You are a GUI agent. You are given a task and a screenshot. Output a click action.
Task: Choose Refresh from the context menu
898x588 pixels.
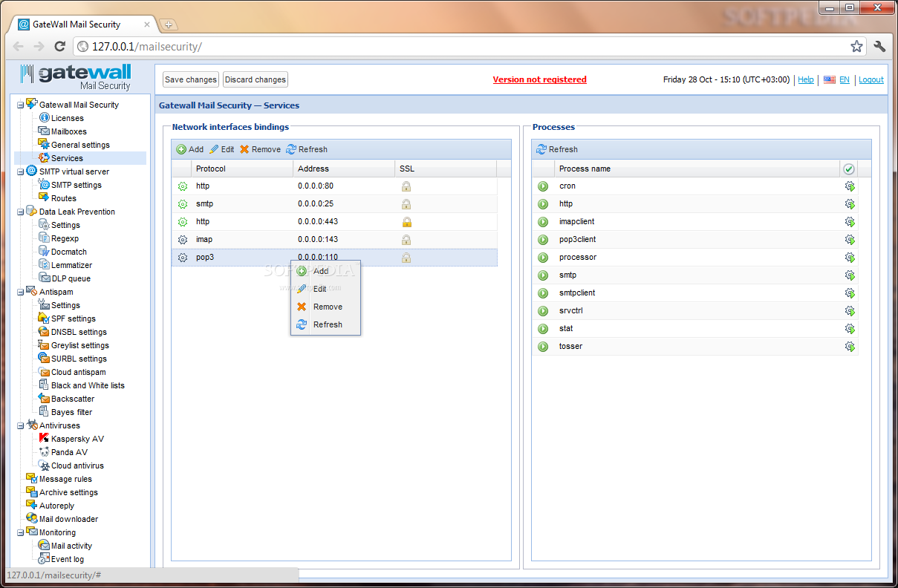325,324
